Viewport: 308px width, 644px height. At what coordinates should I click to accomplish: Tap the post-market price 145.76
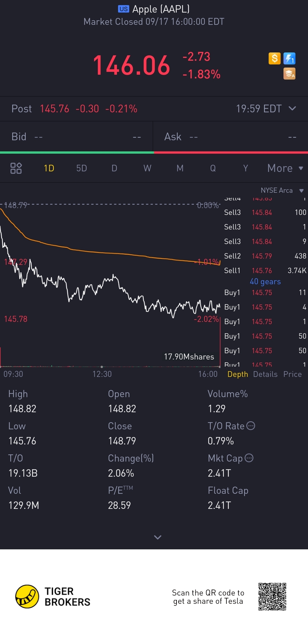54,109
